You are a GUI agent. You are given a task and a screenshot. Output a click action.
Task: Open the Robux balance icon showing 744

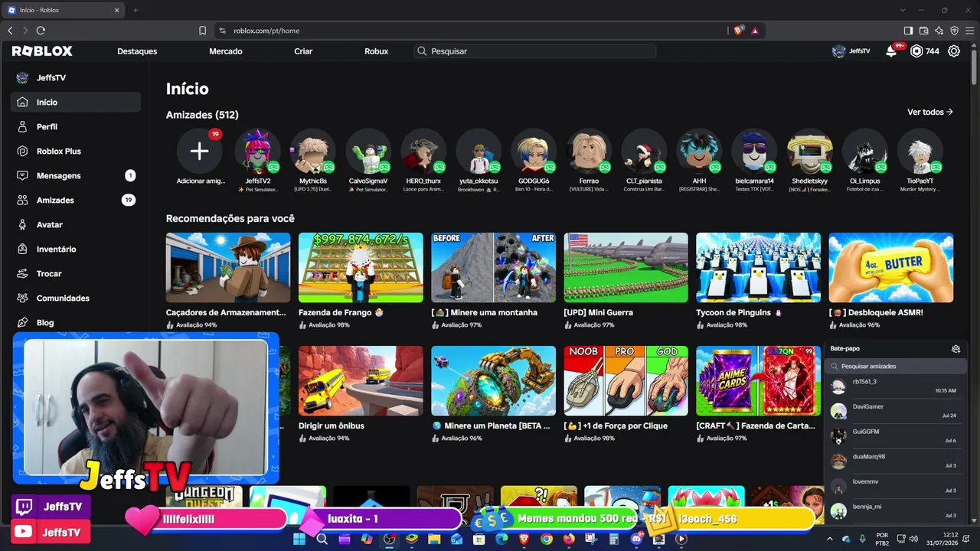coord(916,51)
